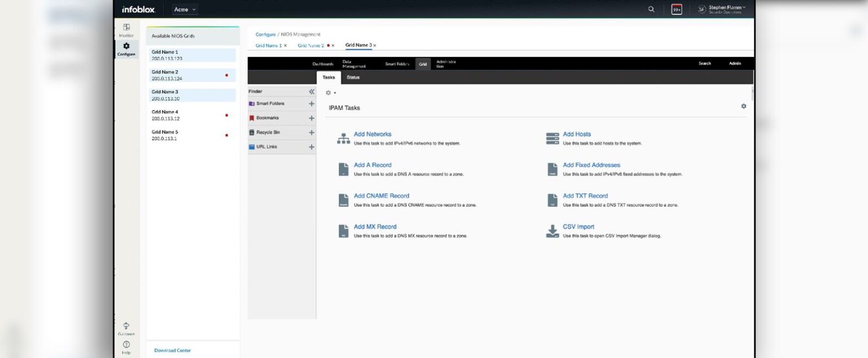Collapse the Finder panel with double chevron
This screenshot has height=358, width=868.
[311, 91]
